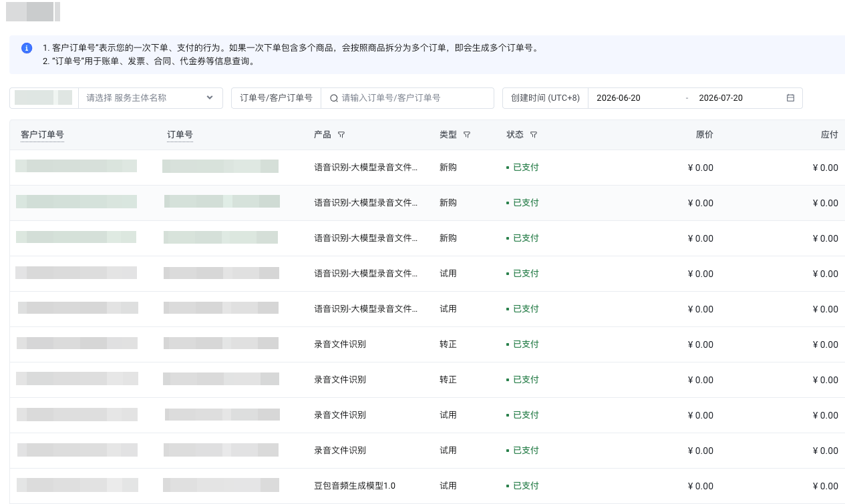Click the blue info icon in notice banner
Screen dimensions: 845x504
pyautogui.click(x=27, y=48)
